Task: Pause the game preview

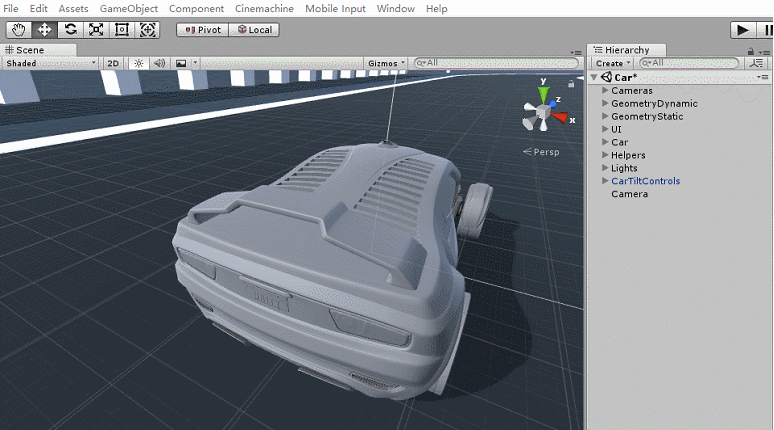Action: pyautogui.click(x=768, y=30)
